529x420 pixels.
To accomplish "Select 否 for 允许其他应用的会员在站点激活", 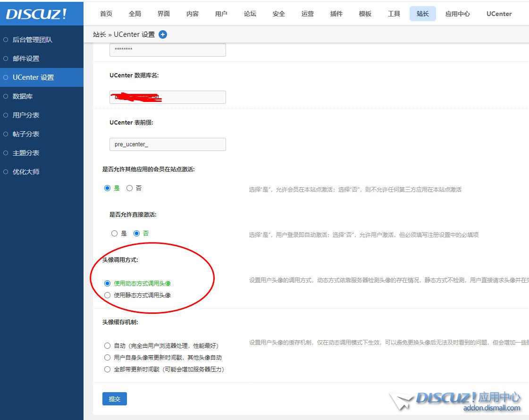I will [130, 188].
